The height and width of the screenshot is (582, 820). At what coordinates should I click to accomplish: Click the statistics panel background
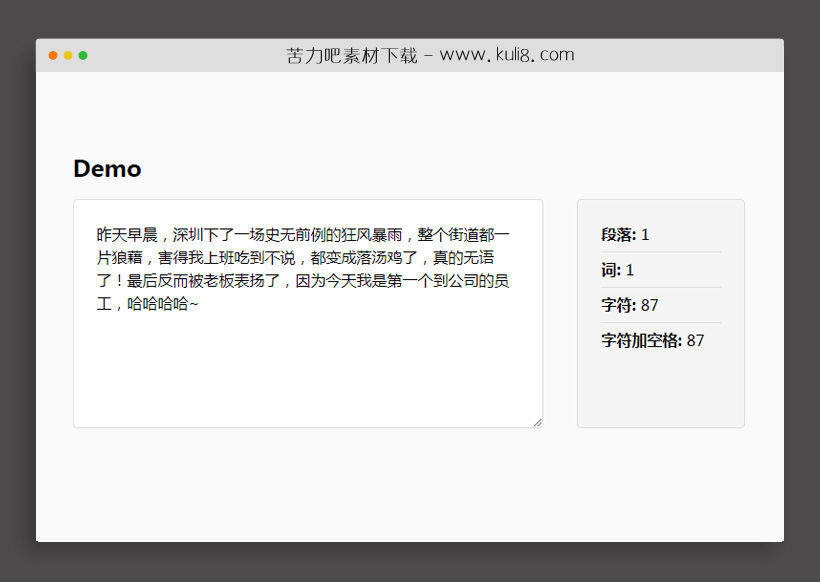660,390
